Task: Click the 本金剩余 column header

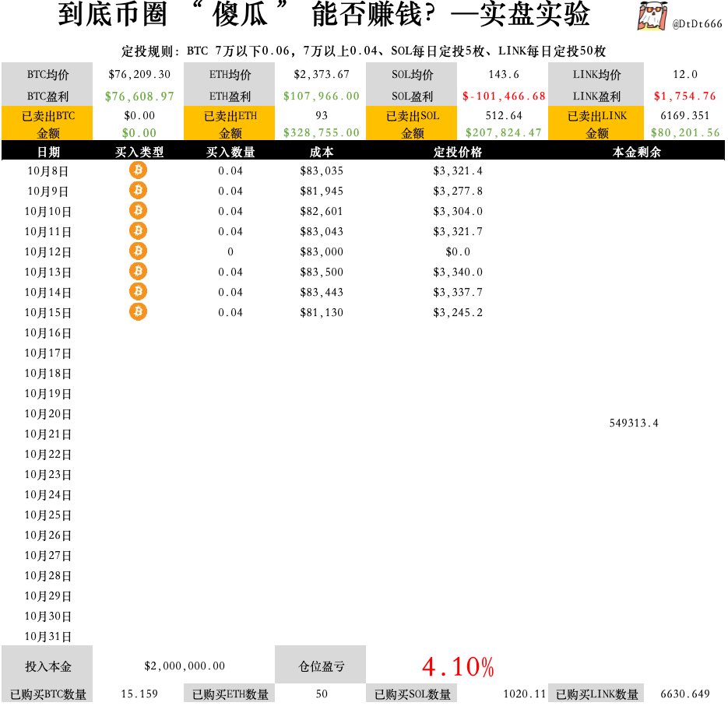Action: click(637, 152)
